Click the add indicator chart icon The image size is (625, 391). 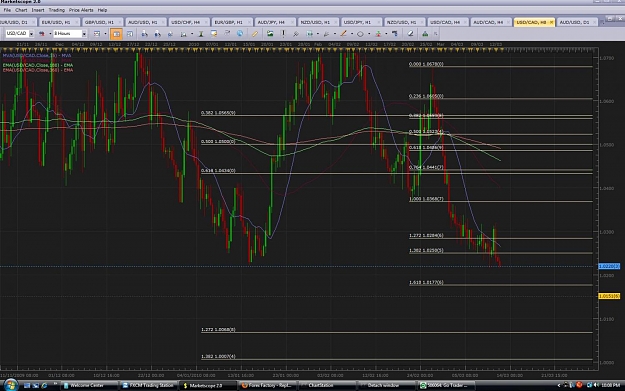[183, 33]
